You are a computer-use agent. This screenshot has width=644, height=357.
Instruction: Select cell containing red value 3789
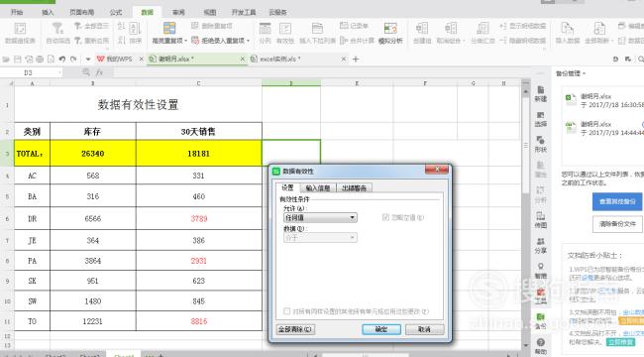coord(199,218)
